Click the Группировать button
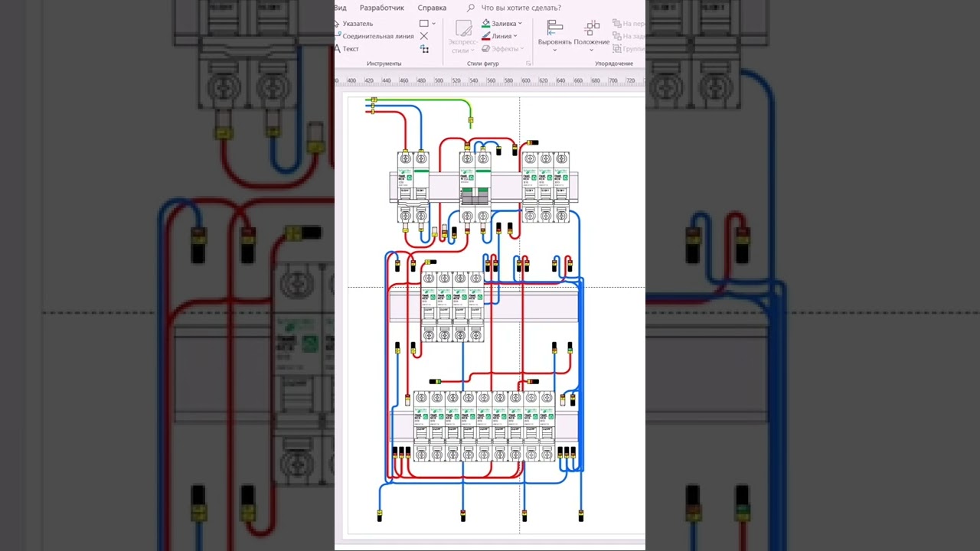This screenshot has width=980, height=551. coord(629,48)
